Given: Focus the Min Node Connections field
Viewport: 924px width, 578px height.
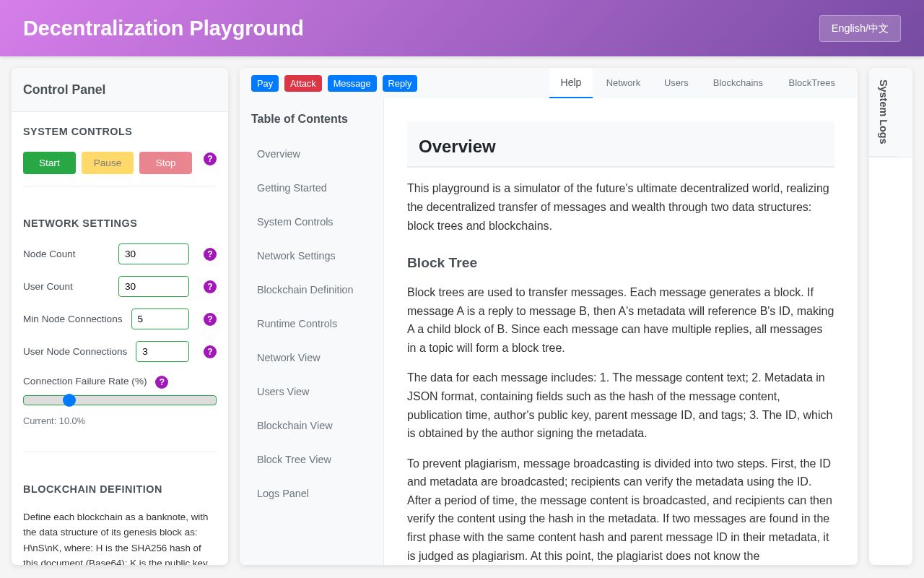Looking at the screenshot, I should (160, 319).
